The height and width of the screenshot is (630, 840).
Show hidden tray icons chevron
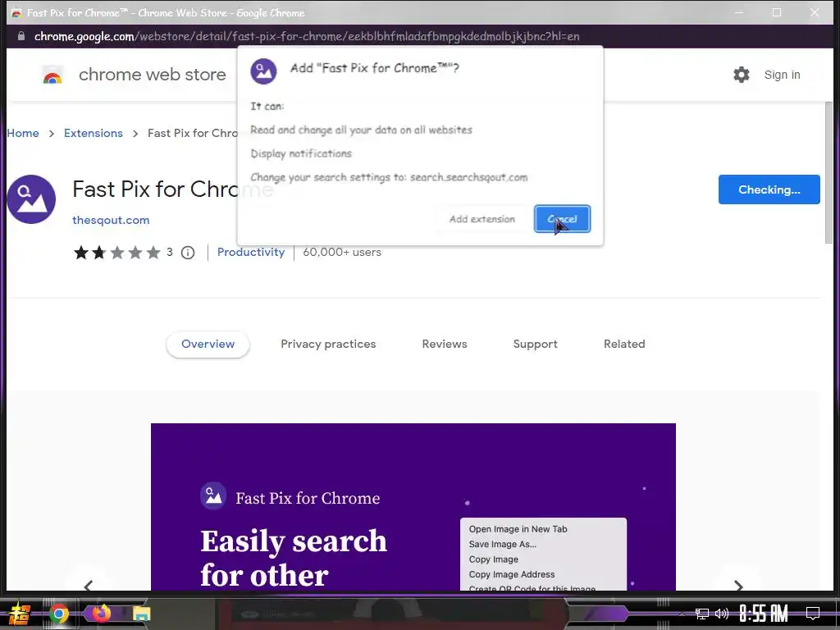(682, 614)
